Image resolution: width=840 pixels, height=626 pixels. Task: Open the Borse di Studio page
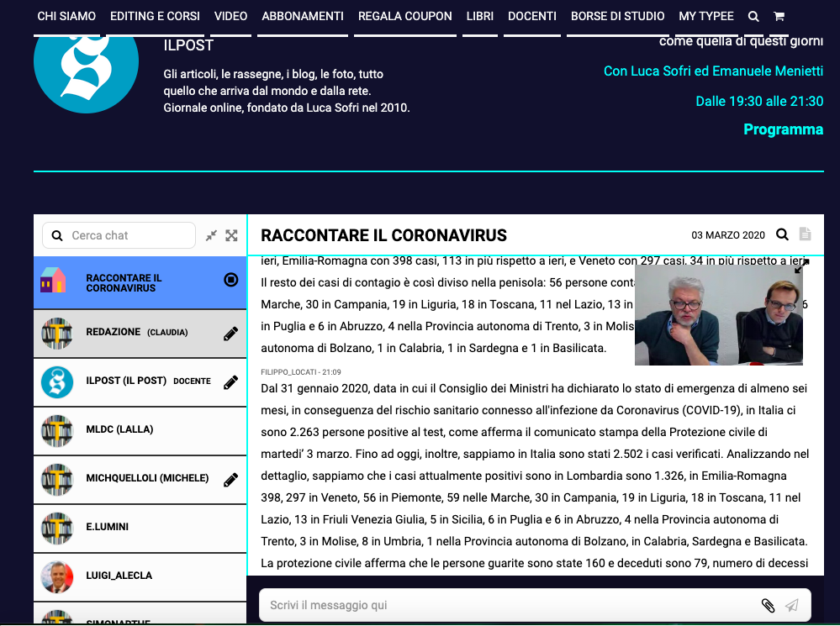pyautogui.click(x=617, y=17)
